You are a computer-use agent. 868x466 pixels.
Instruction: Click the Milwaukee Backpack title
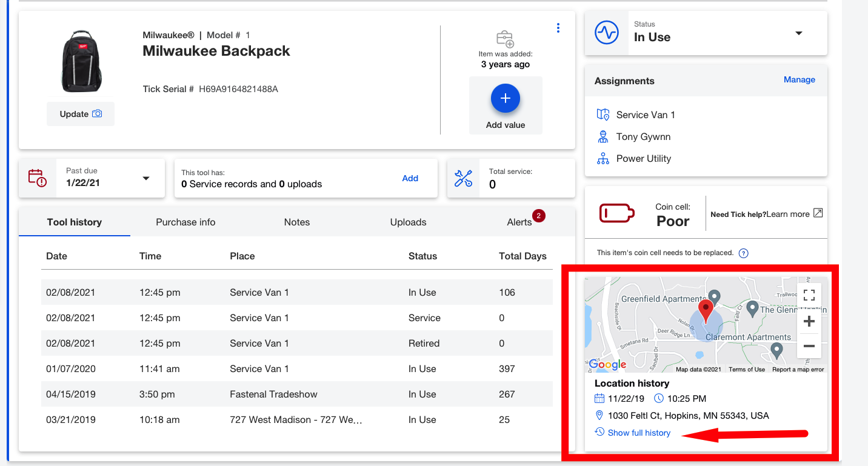216,51
